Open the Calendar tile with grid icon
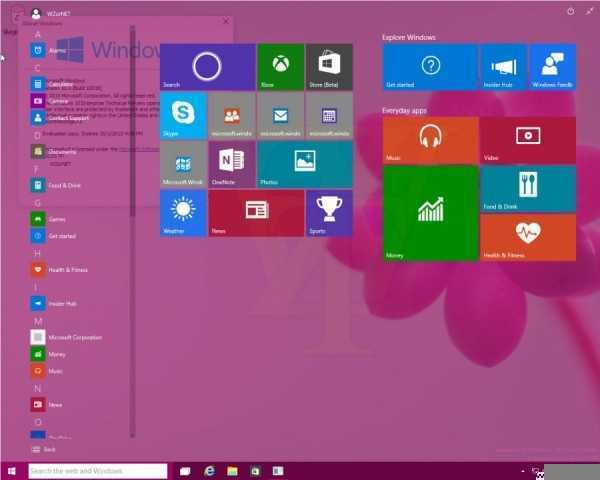600x480 pixels. [329, 115]
